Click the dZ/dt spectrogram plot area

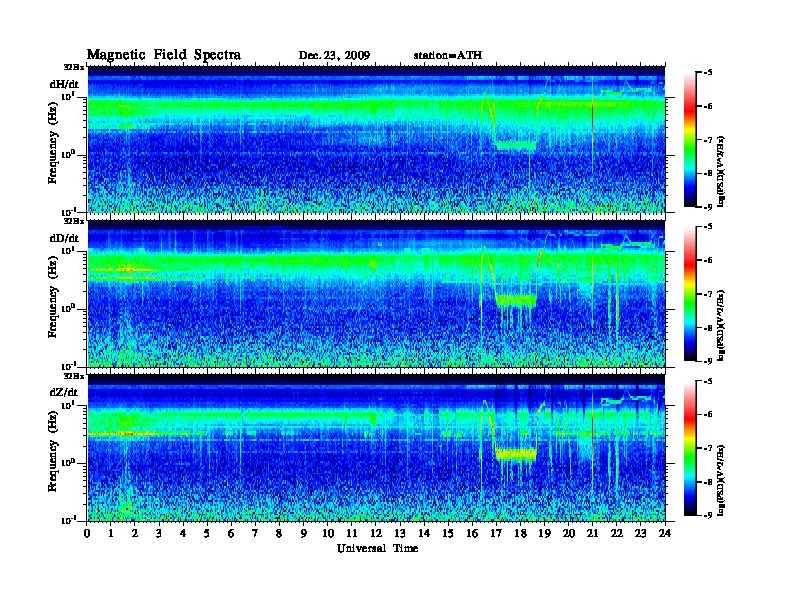pyautogui.click(x=376, y=447)
